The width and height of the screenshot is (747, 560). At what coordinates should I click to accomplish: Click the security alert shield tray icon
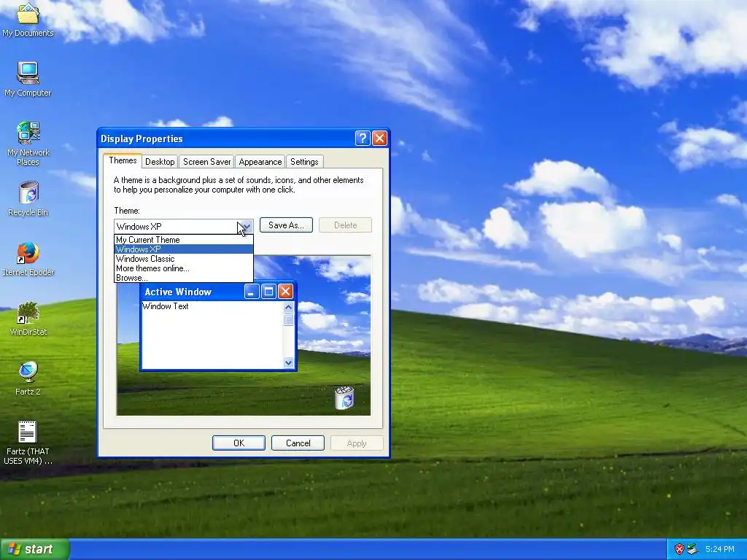679,549
